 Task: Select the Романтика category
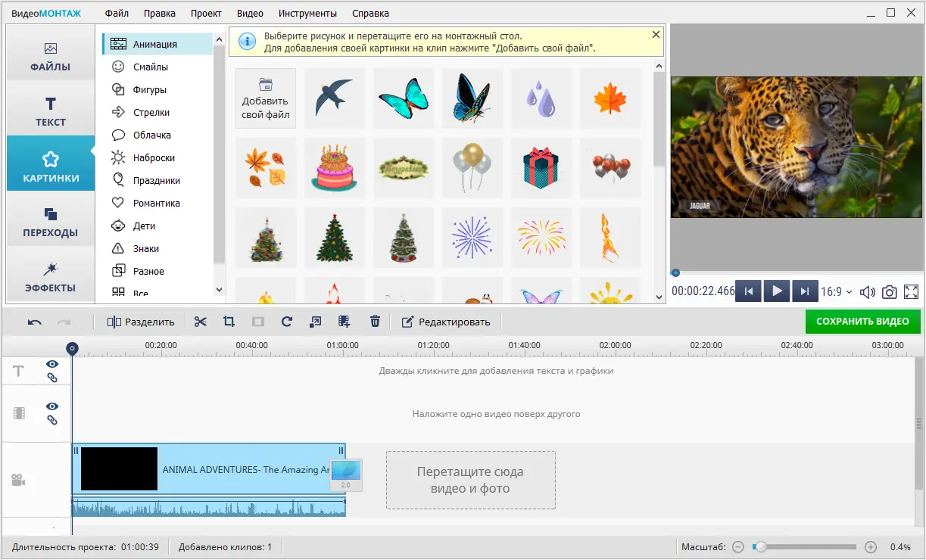(x=157, y=203)
